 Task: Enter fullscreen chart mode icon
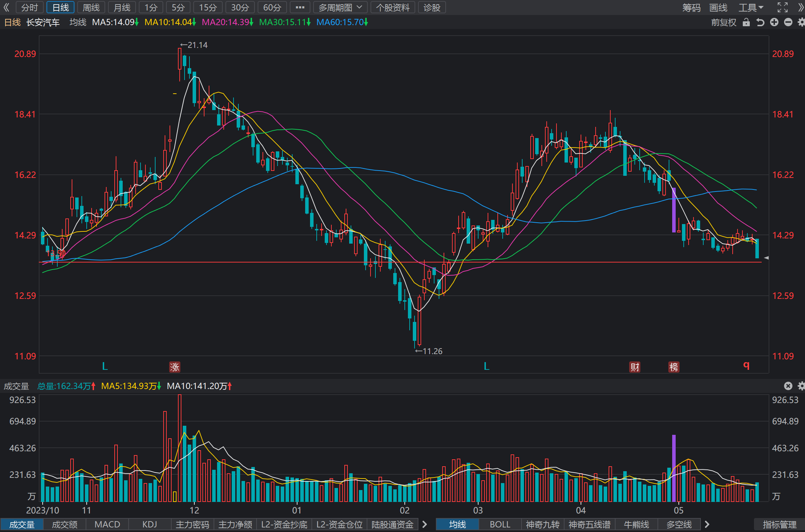[783, 7]
